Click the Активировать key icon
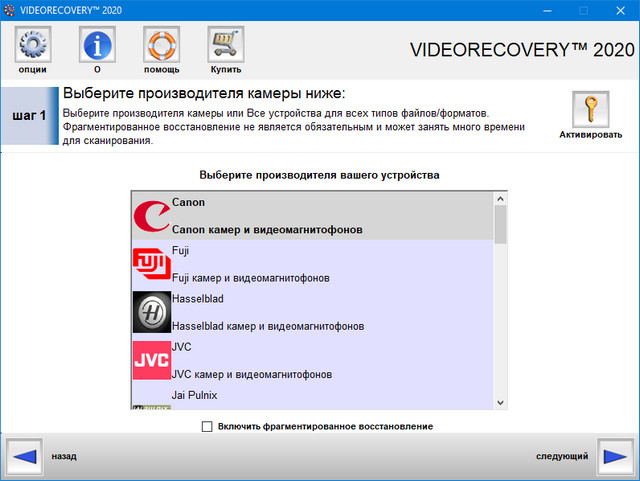Viewport: 640px width, 481px height. (x=591, y=109)
